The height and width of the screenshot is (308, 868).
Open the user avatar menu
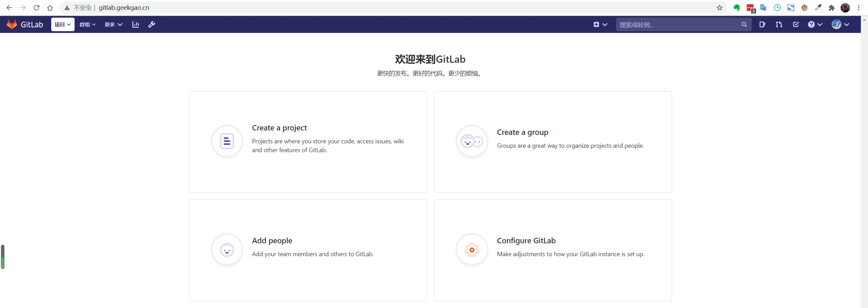pos(840,24)
